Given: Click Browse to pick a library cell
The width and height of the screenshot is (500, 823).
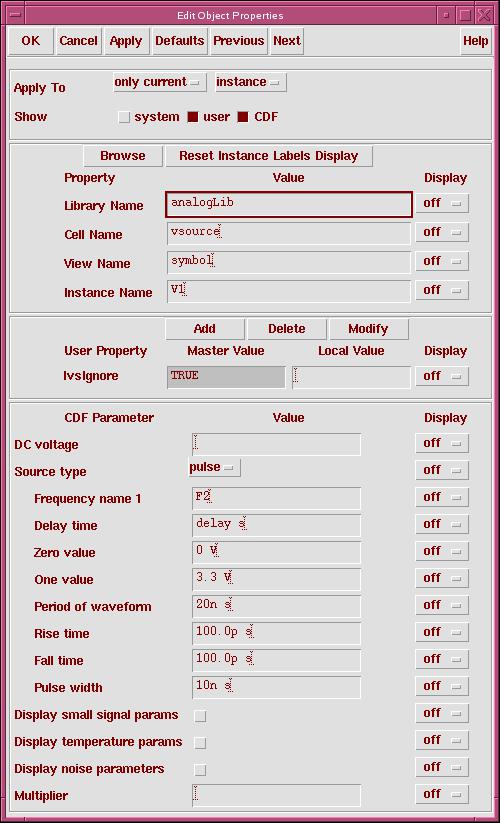Looking at the screenshot, I should (123, 156).
